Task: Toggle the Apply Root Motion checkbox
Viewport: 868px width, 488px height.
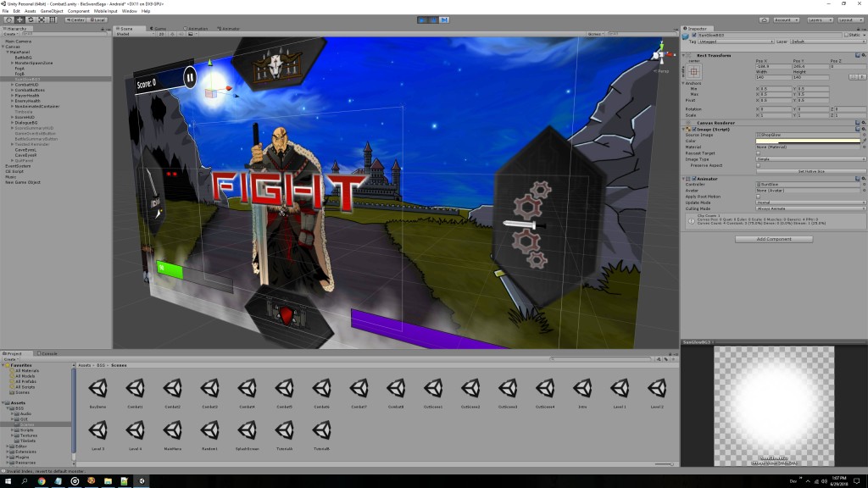Action: [758, 196]
